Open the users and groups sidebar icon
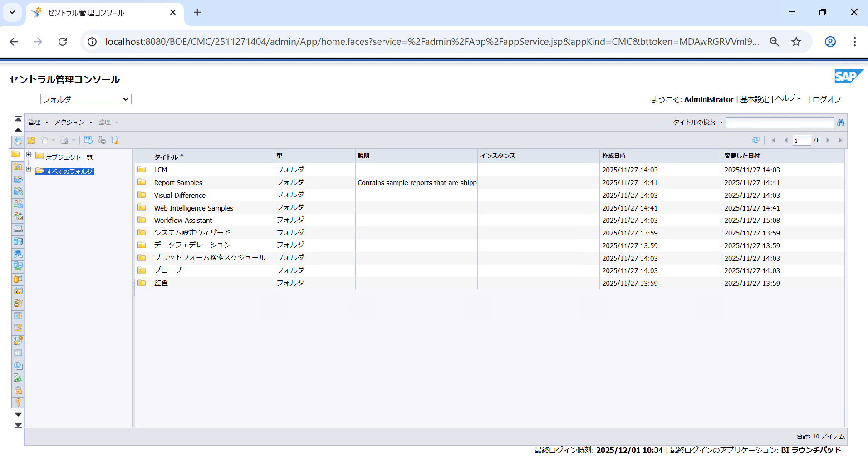 pos(18,204)
